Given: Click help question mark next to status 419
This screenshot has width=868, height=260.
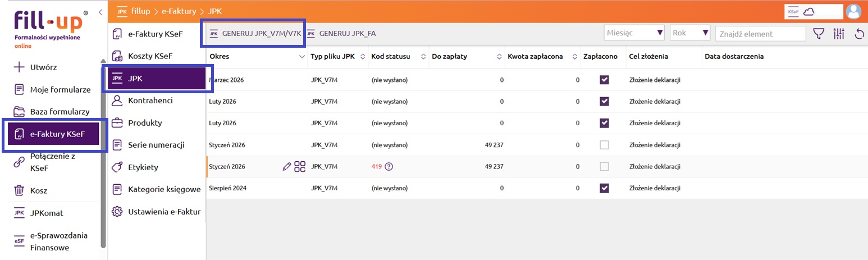Looking at the screenshot, I should (x=389, y=166).
